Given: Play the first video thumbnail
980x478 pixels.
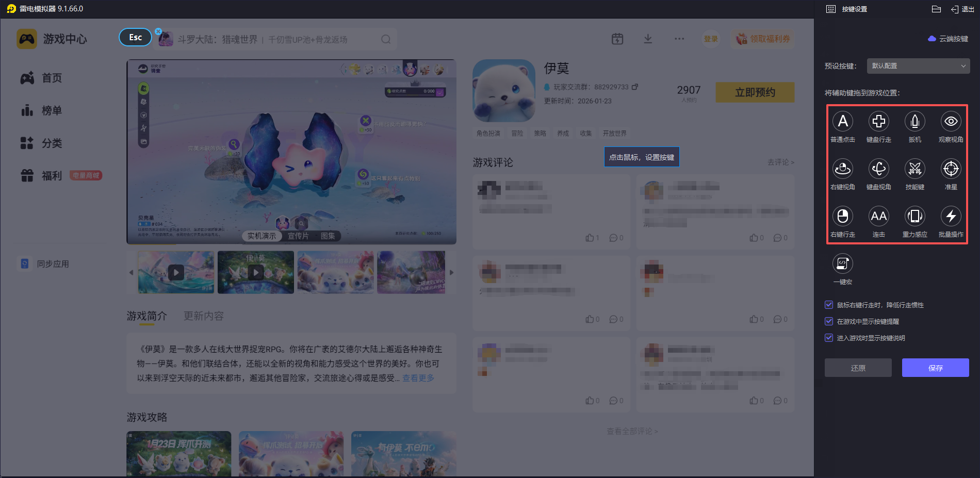Looking at the screenshot, I should click(176, 272).
